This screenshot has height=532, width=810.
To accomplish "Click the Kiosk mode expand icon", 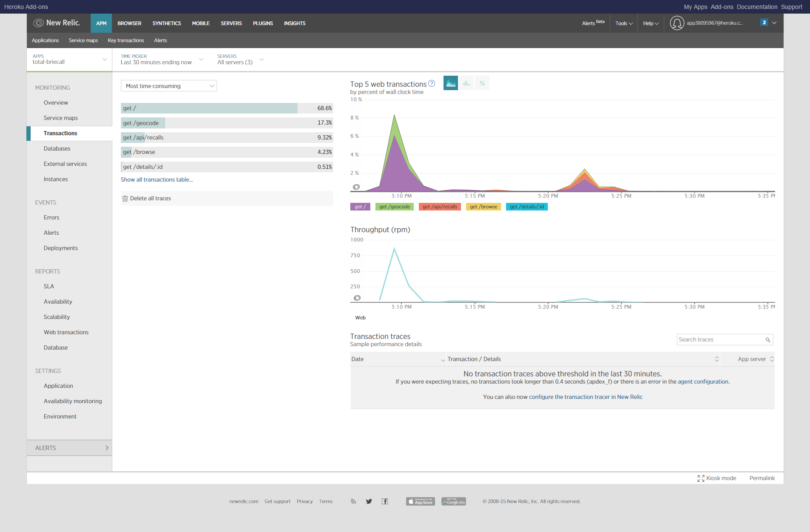I will point(701,478).
